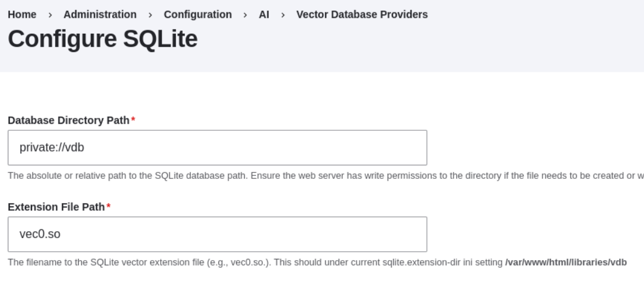The width and height of the screenshot is (644, 282).
Task: Click the chevron between Configuration and AI
Action: coord(245,15)
